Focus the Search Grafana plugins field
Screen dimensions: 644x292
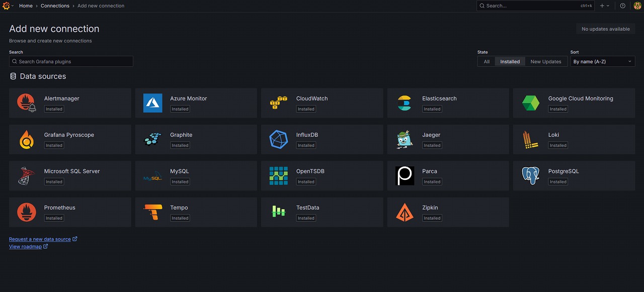point(71,61)
